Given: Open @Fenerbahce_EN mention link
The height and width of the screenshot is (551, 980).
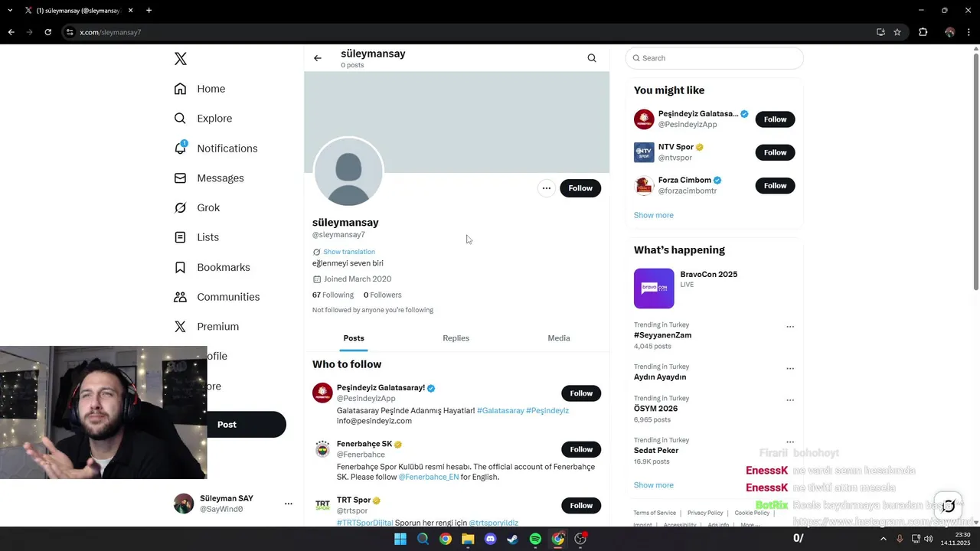Looking at the screenshot, I should pos(429,477).
